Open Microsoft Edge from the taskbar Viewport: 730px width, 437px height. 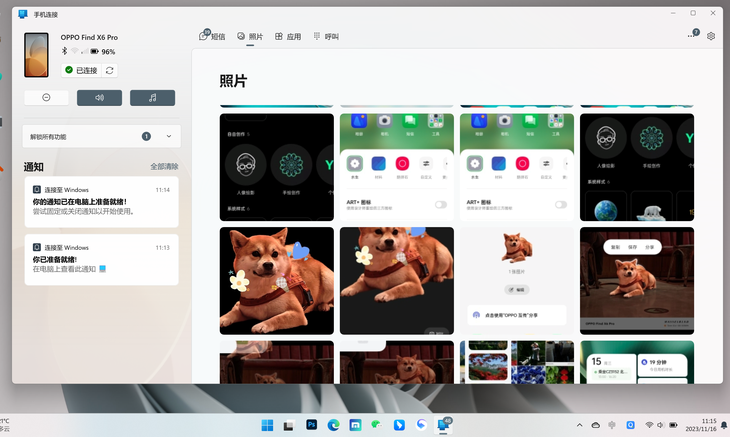[x=334, y=425]
